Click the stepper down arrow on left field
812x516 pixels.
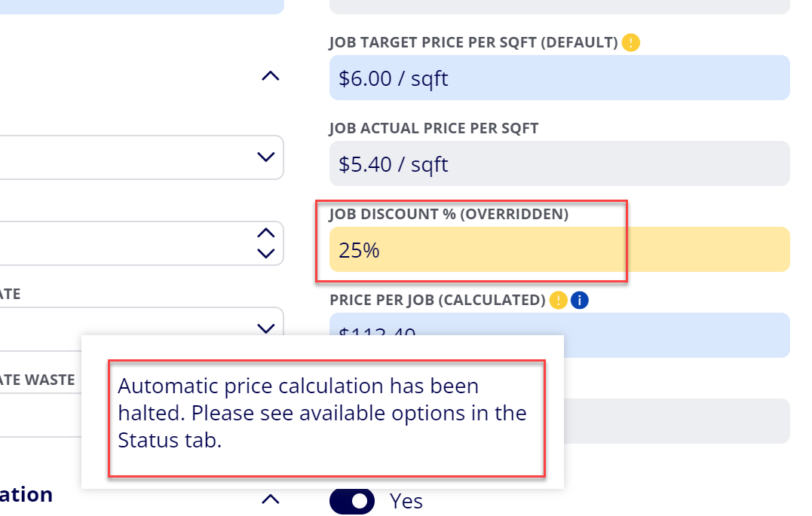coord(265,254)
